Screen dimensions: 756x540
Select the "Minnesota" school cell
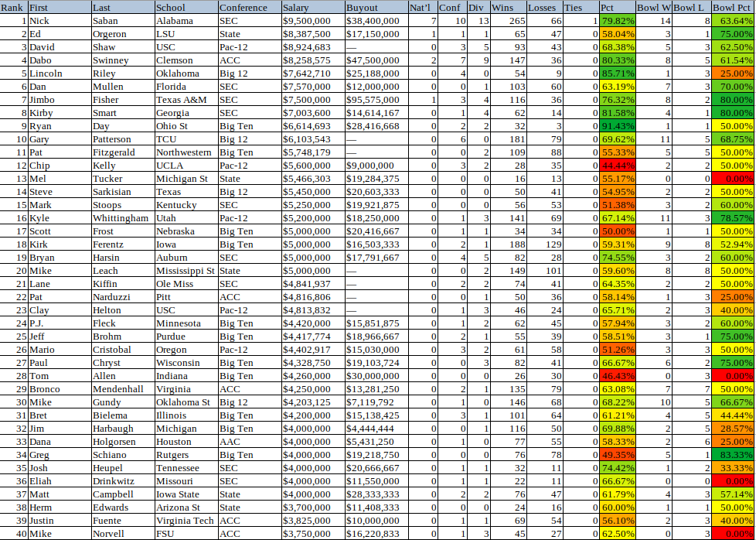pyautogui.click(x=186, y=323)
